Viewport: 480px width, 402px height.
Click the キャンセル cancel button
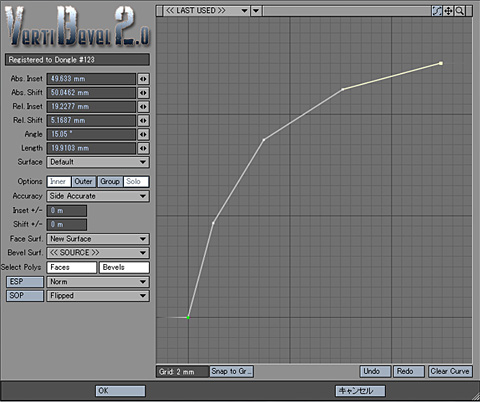pos(360,391)
